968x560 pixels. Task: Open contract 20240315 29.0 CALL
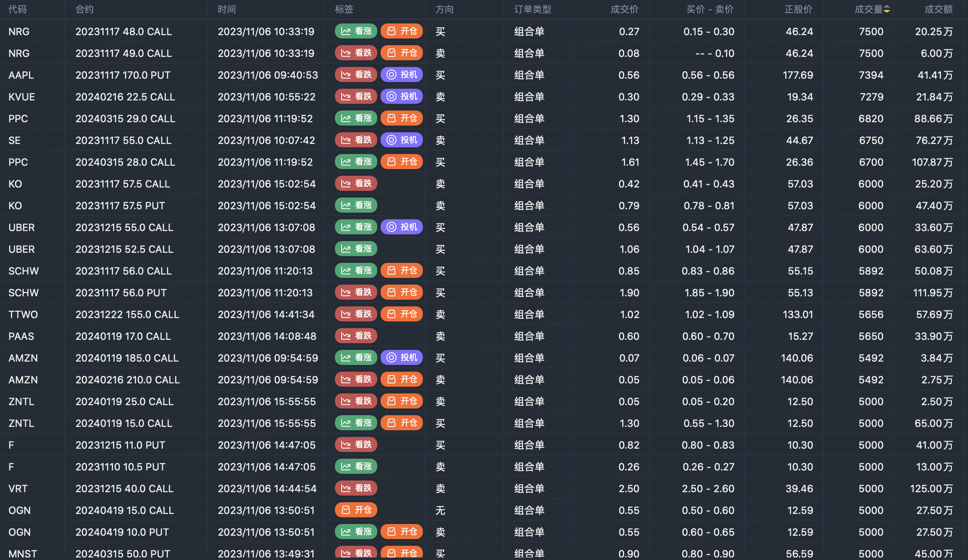(125, 119)
